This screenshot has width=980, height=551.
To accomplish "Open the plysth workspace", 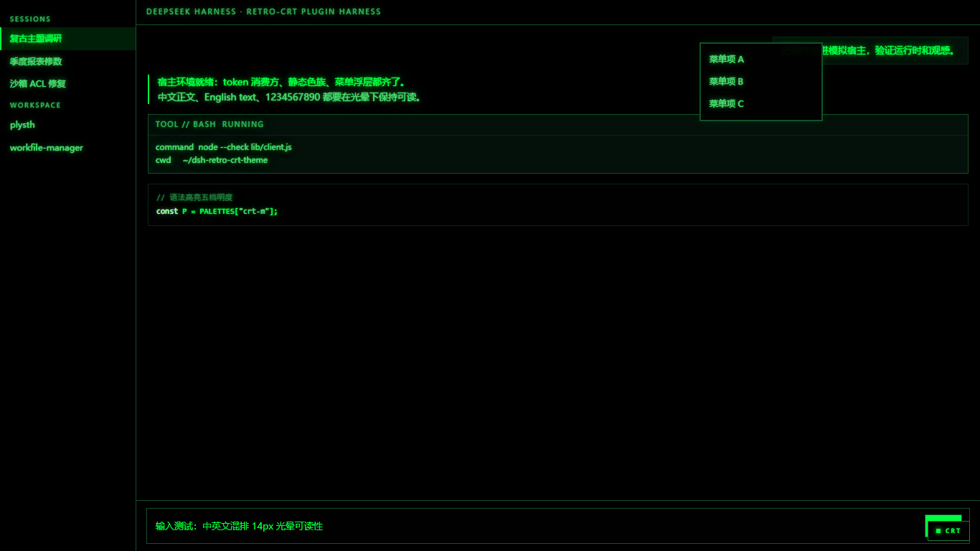I will [67, 125].
